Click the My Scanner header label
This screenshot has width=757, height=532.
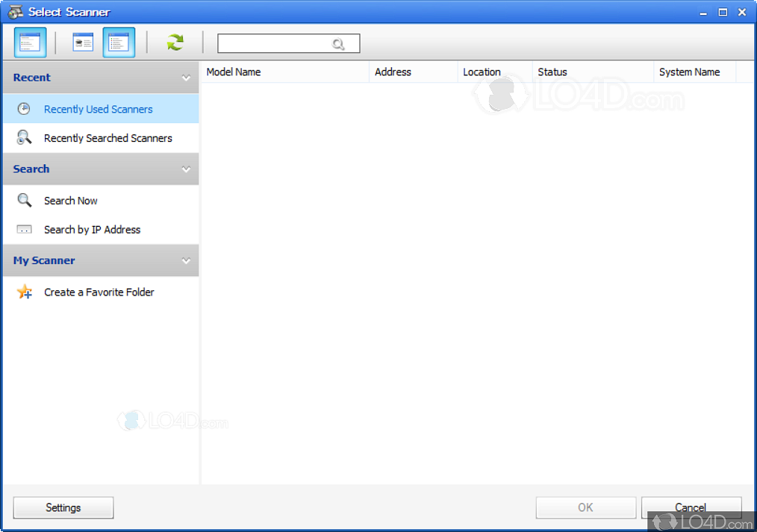pyautogui.click(x=44, y=261)
